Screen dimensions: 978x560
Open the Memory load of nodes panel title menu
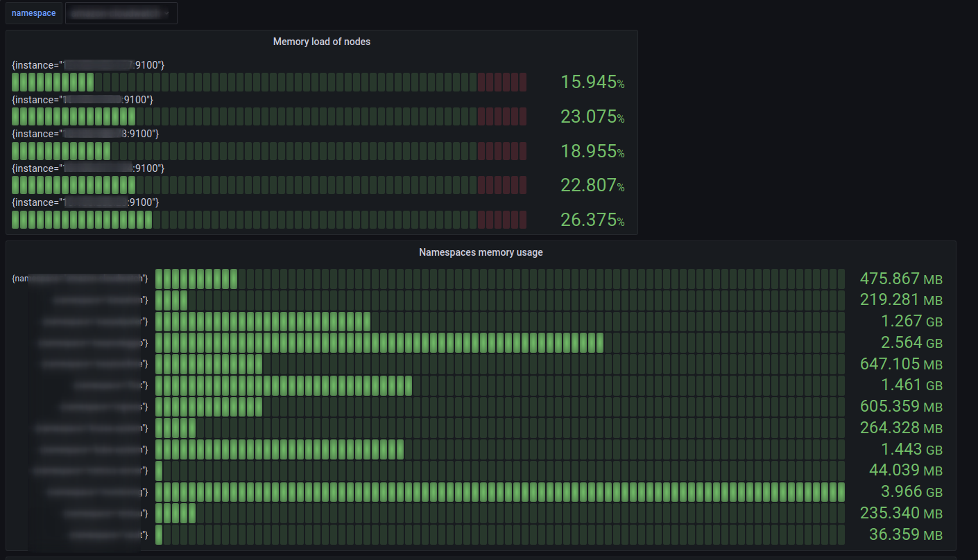[321, 42]
